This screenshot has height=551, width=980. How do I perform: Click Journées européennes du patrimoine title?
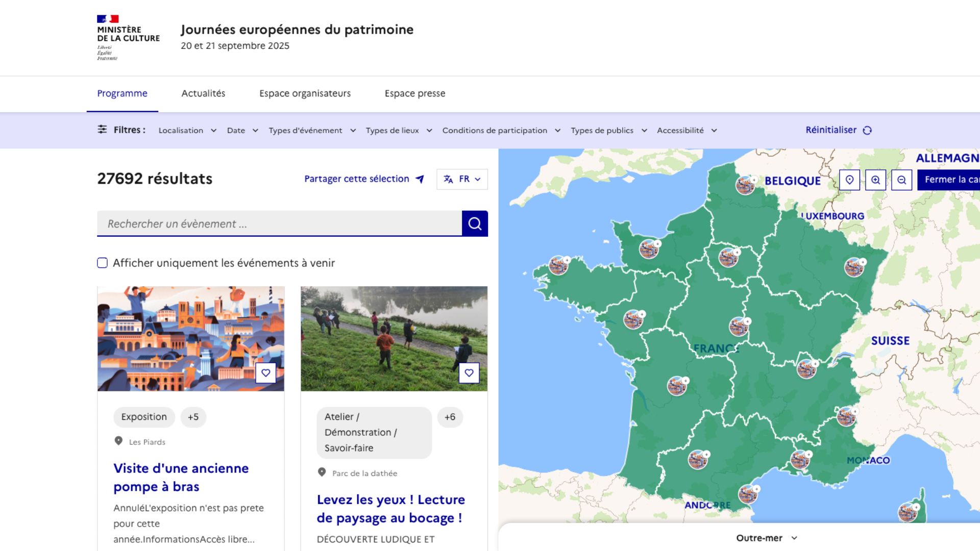[297, 30]
